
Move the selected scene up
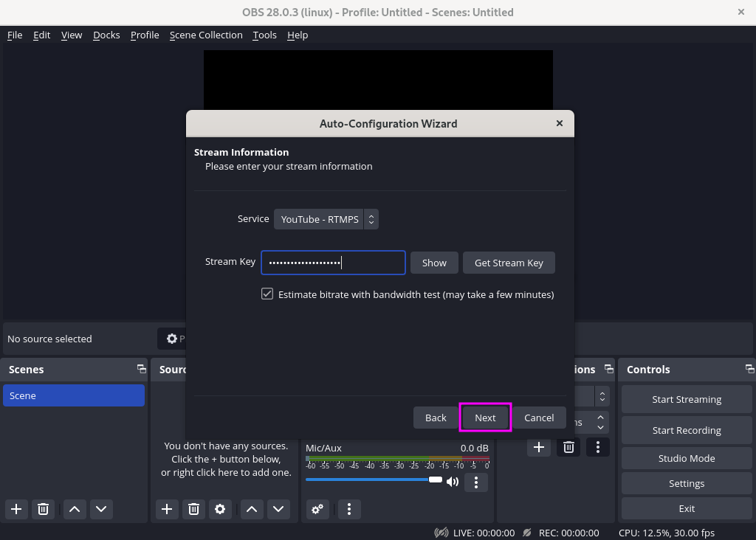coord(74,509)
